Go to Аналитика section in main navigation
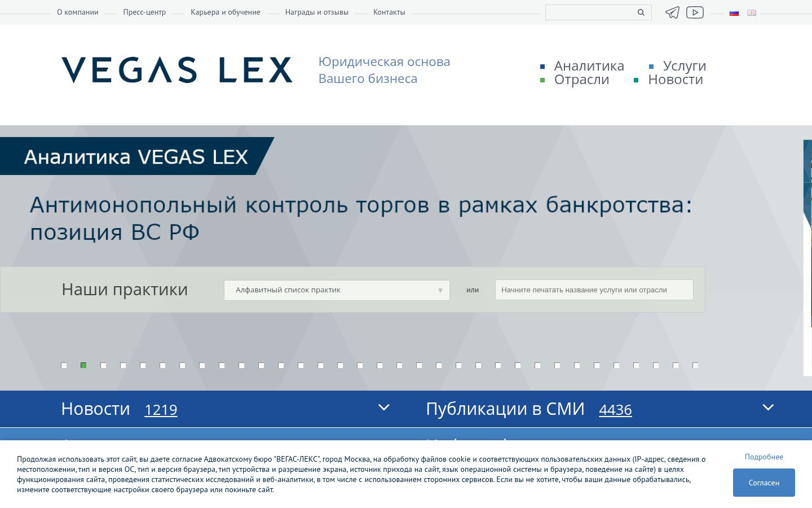The image size is (812, 508). [x=589, y=66]
